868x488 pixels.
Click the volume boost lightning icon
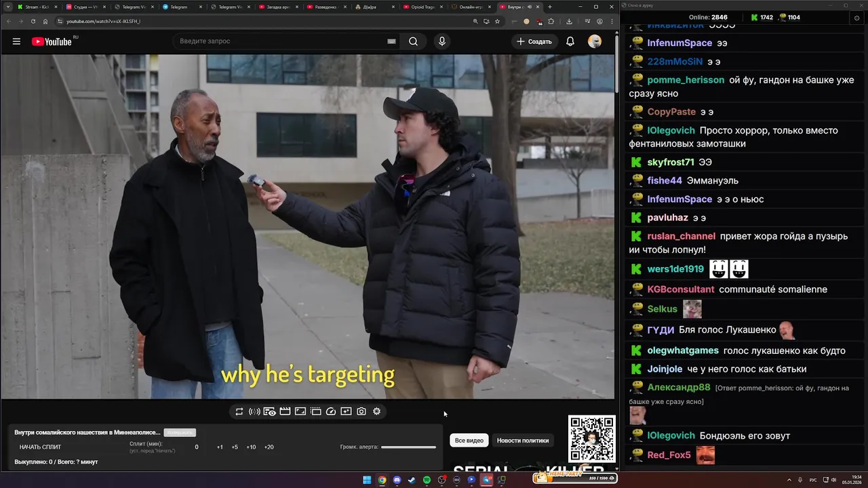(x=254, y=411)
